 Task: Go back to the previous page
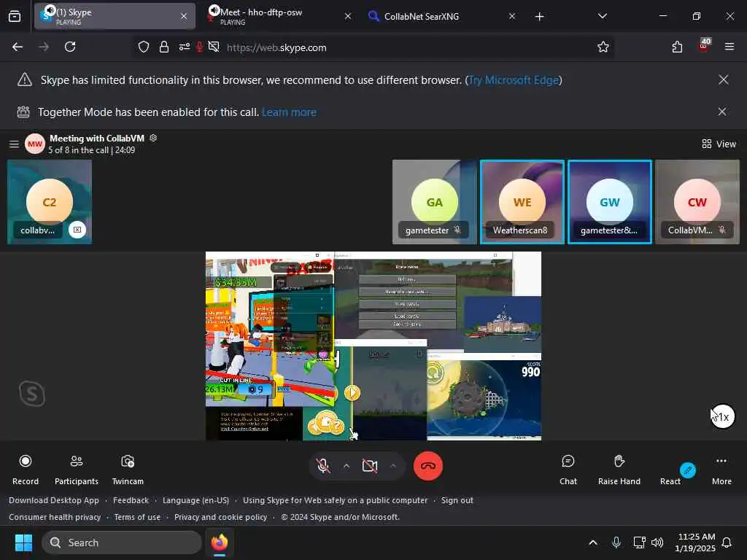18,47
